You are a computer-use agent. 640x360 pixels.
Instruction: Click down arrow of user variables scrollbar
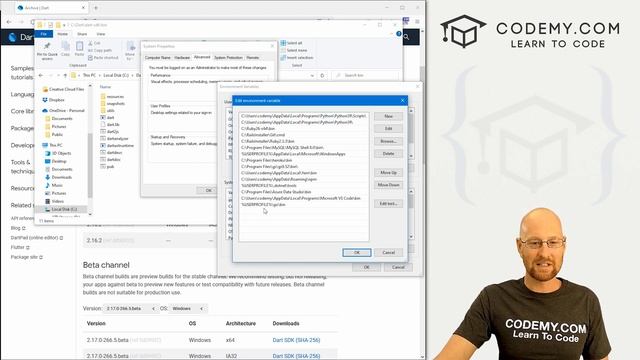click(x=411, y=156)
